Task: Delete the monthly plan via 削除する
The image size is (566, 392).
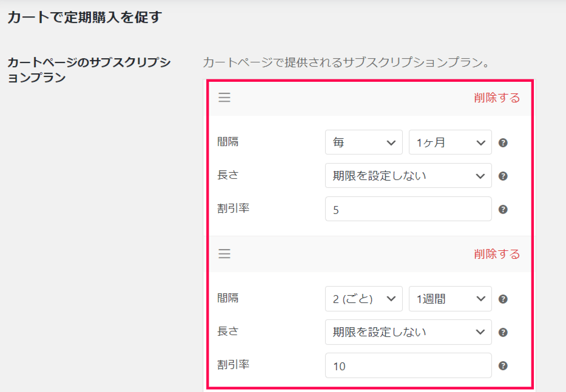Action: coord(497,98)
